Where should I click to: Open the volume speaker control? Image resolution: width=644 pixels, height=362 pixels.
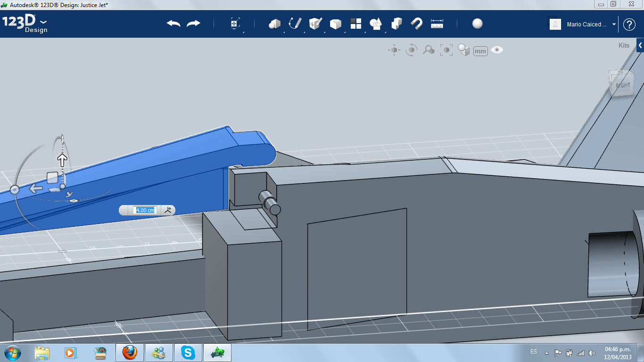pos(592,353)
